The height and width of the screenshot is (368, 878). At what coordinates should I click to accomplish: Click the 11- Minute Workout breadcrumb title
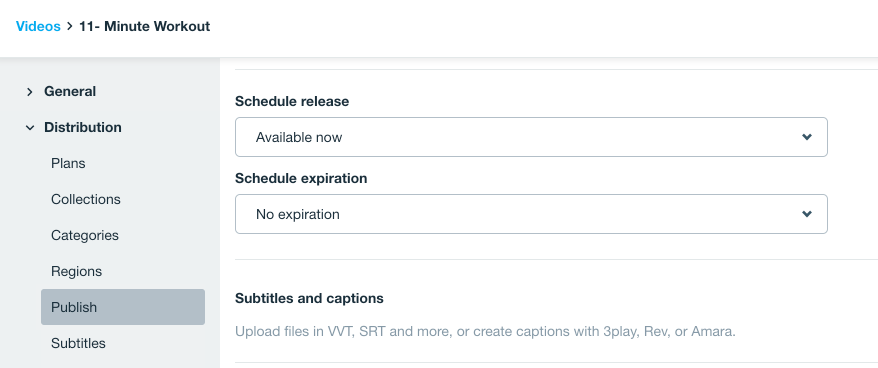[144, 26]
